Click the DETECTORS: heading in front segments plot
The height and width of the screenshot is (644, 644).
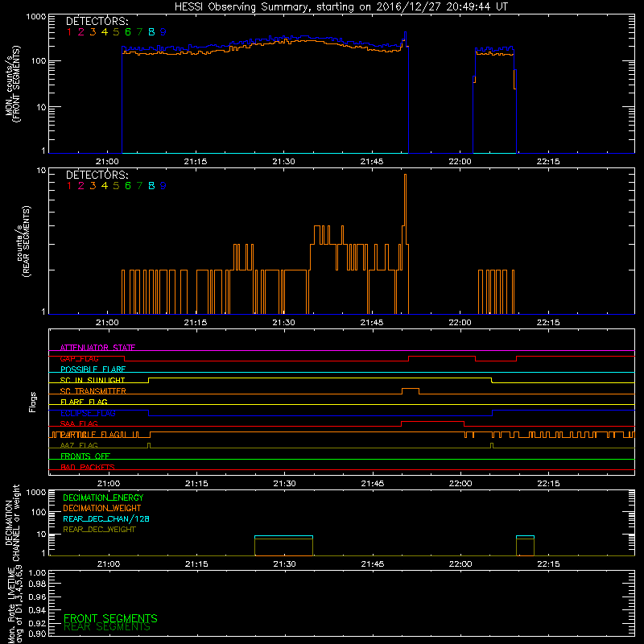(x=97, y=21)
